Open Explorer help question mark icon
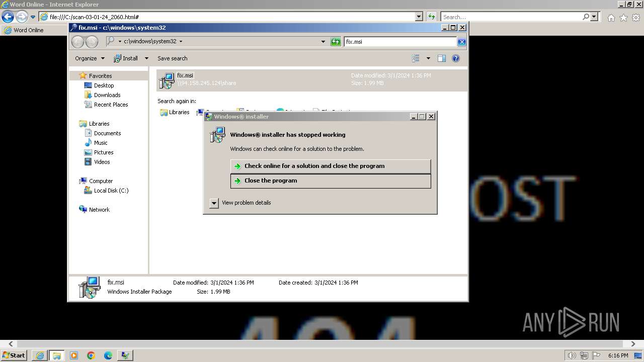 pos(456,58)
